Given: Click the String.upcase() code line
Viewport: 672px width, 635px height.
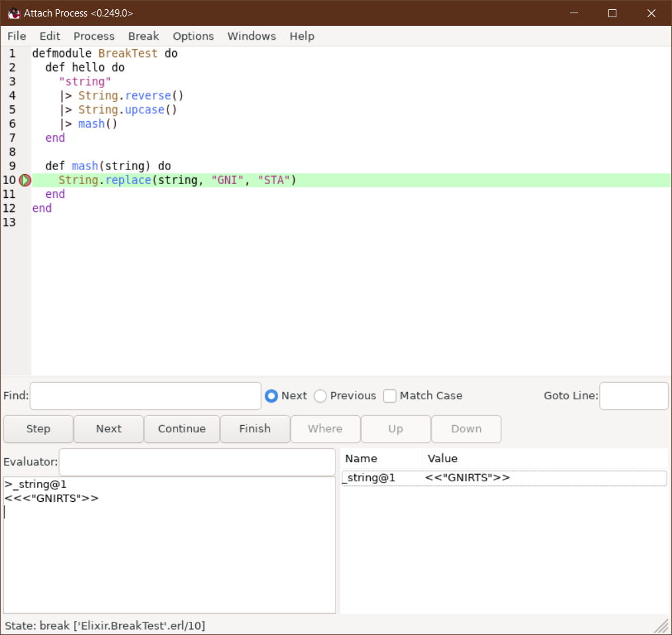Looking at the screenshot, I should [x=118, y=110].
